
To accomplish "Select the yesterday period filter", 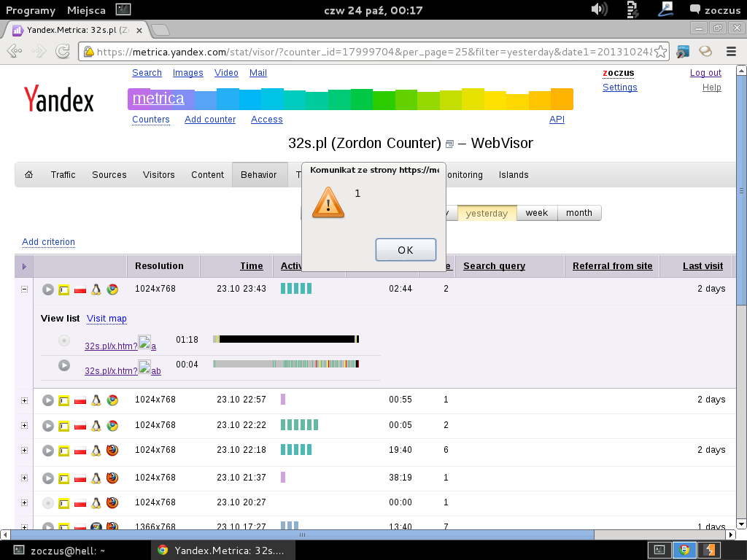I will (487, 213).
